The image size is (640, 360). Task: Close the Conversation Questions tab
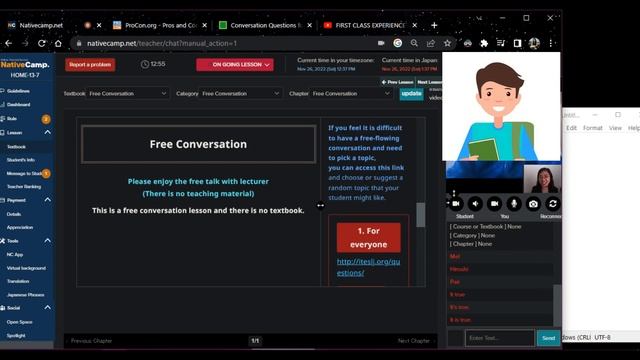[309, 25]
